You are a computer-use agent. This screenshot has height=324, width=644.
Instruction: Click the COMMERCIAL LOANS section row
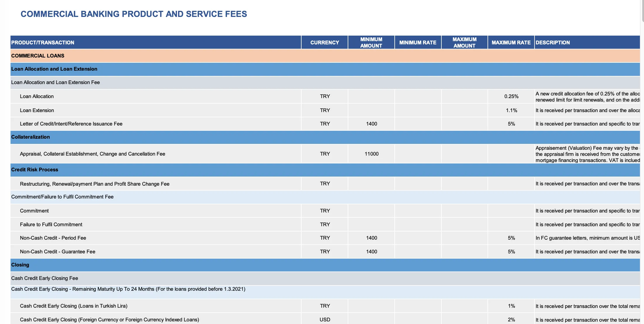[325, 56]
